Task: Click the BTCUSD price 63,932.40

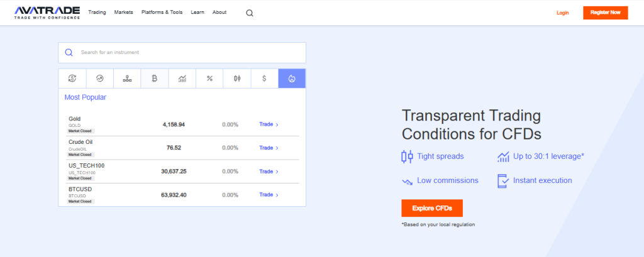Action: pos(174,195)
